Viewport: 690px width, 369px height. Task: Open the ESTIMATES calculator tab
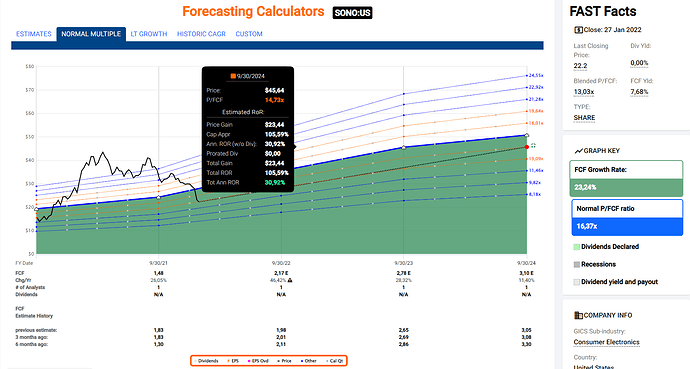(x=34, y=34)
